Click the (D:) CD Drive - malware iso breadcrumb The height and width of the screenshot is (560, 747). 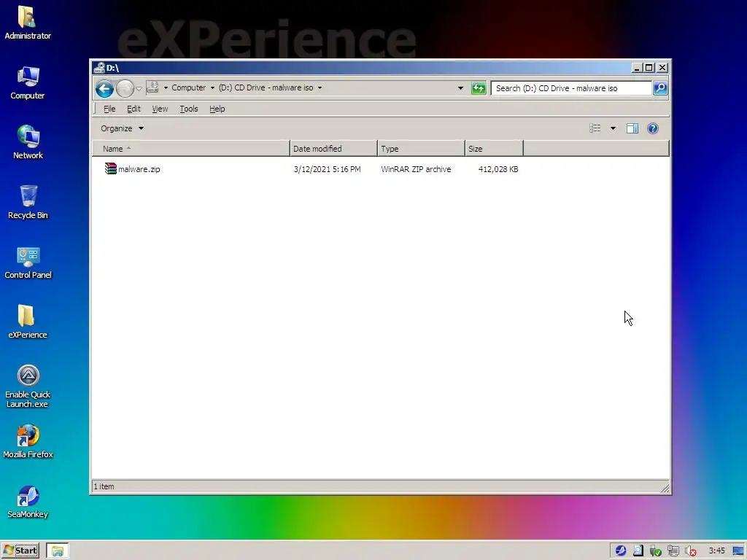pos(266,87)
